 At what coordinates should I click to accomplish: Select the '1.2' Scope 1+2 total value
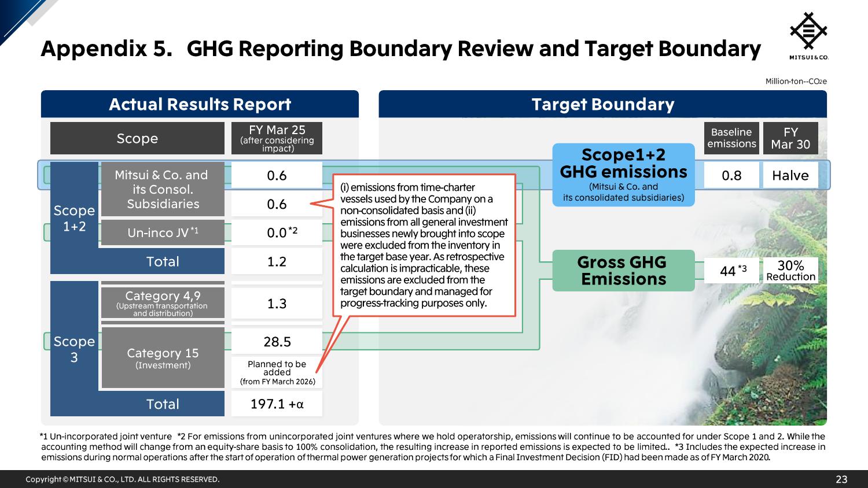click(x=277, y=261)
